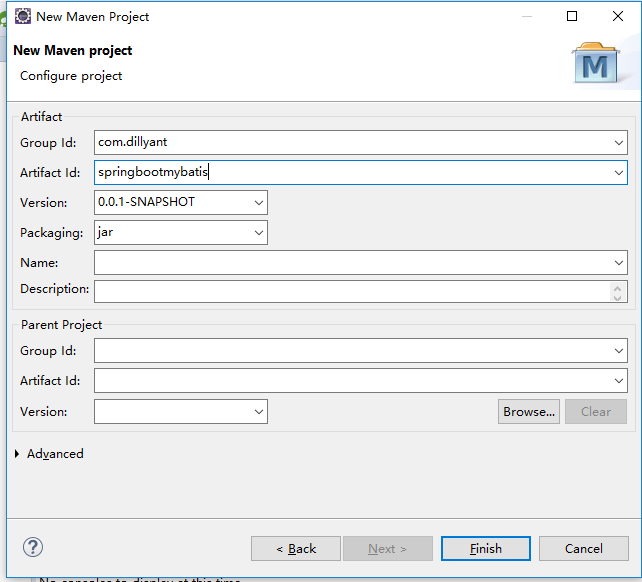Screen dimensions: 642x582
Task: Open the Parent Project Version dropdown
Action: click(259, 412)
